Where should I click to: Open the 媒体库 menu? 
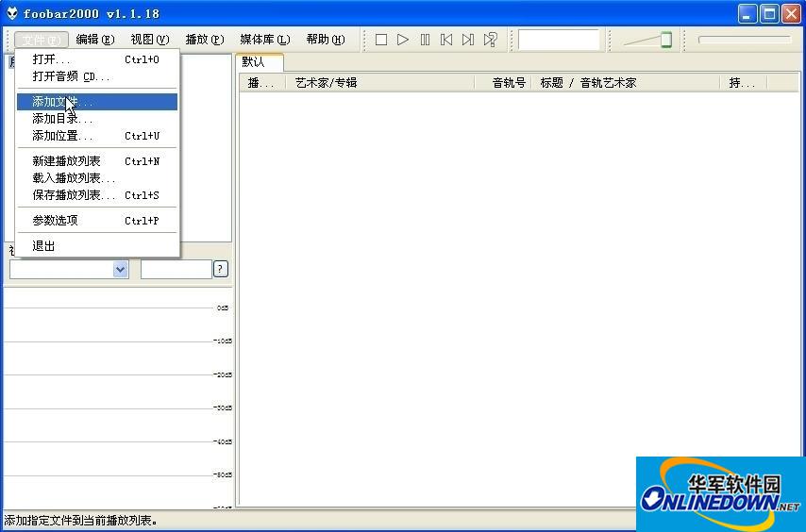[264, 40]
